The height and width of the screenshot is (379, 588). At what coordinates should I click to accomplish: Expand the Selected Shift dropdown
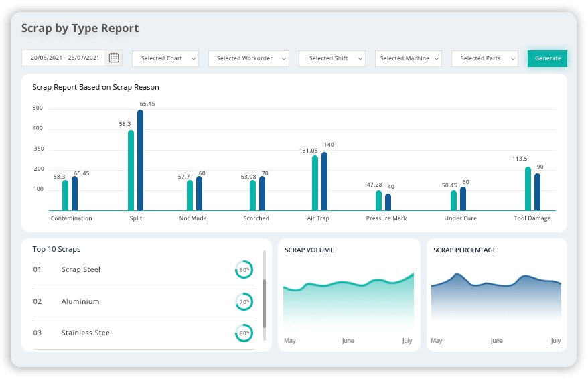pos(332,58)
